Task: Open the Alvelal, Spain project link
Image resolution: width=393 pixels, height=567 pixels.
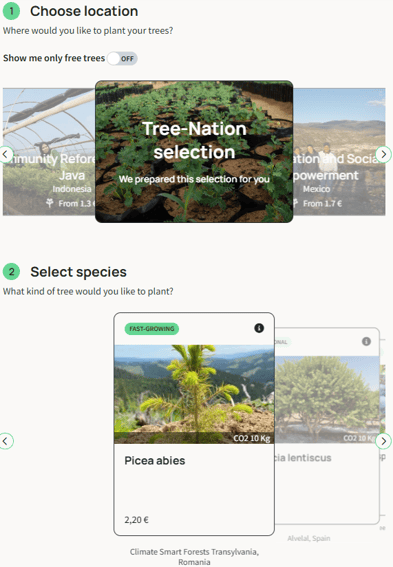Action: pyautogui.click(x=309, y=538)
